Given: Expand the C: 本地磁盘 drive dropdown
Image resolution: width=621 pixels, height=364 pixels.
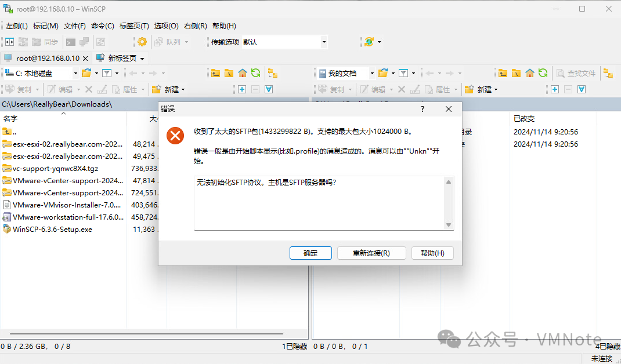Looking at the screenshot, I should pos(75,73).
